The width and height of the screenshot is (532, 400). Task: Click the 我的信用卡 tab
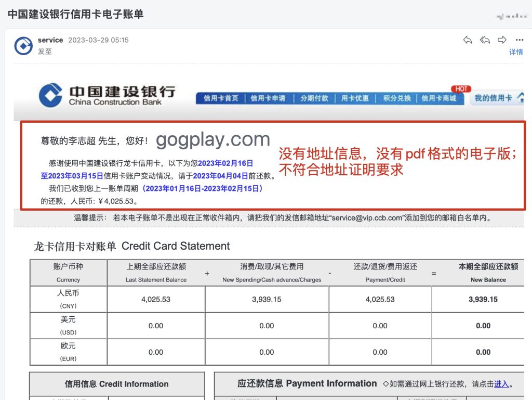[x=493, y=98]
